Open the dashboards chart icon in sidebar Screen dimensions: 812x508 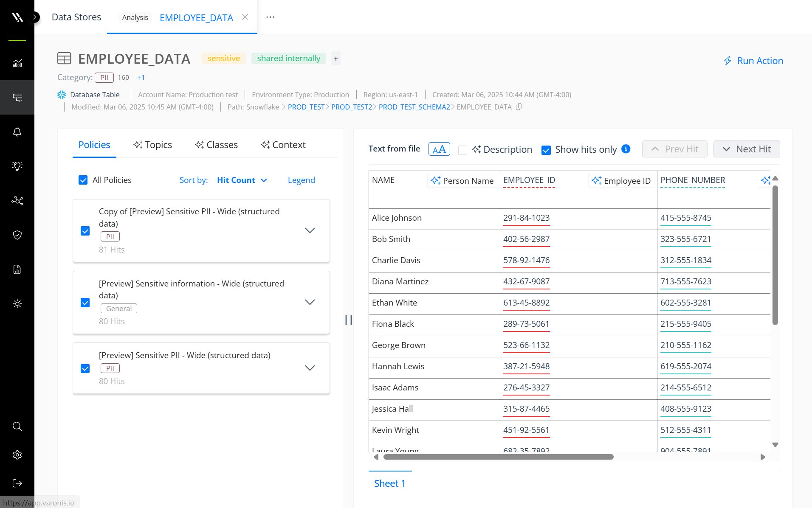(x=17, y=63)
